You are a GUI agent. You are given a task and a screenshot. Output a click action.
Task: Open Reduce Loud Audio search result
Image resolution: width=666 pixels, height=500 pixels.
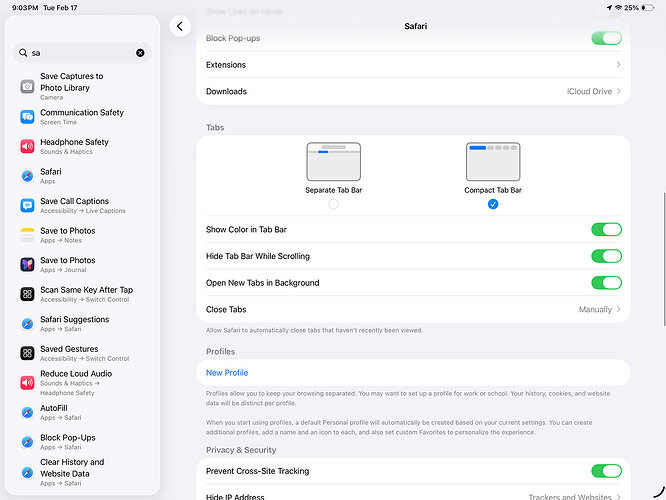coord(82,383)
